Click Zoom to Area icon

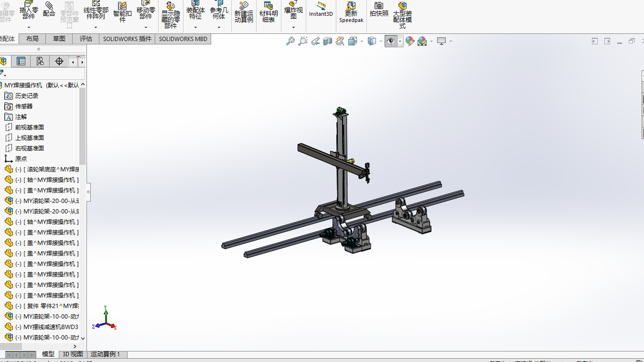(x=303, y=41)
